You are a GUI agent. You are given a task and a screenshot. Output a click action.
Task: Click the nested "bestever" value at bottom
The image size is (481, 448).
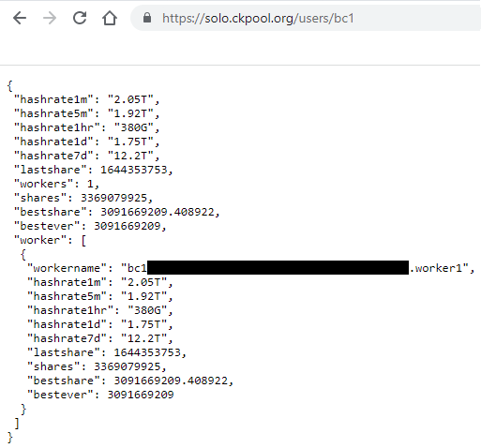(141, 395)
